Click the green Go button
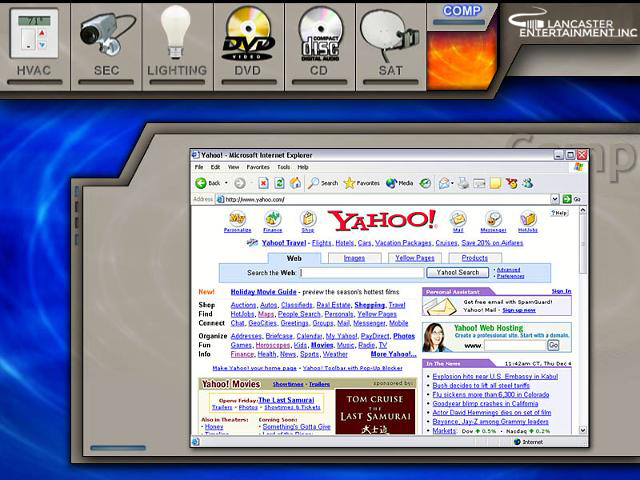 (571, 199)
